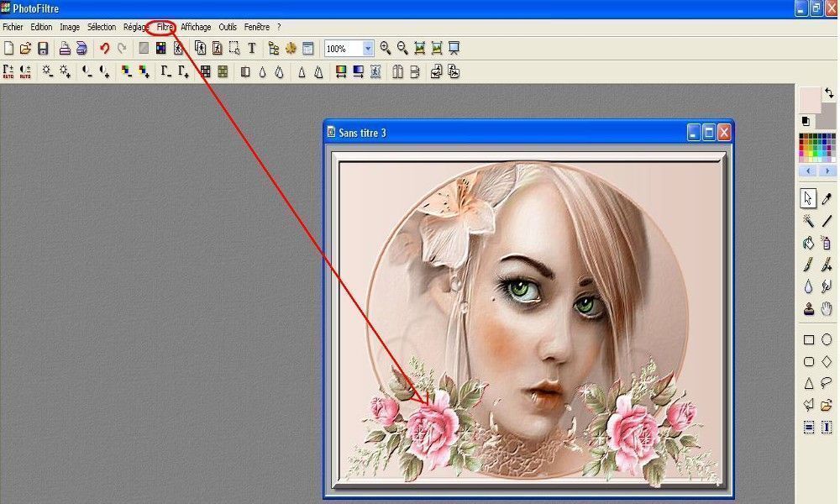The image size is (840, 504).
Task: Open the Canvas size tool icon
Action: [x=217, y=48]
